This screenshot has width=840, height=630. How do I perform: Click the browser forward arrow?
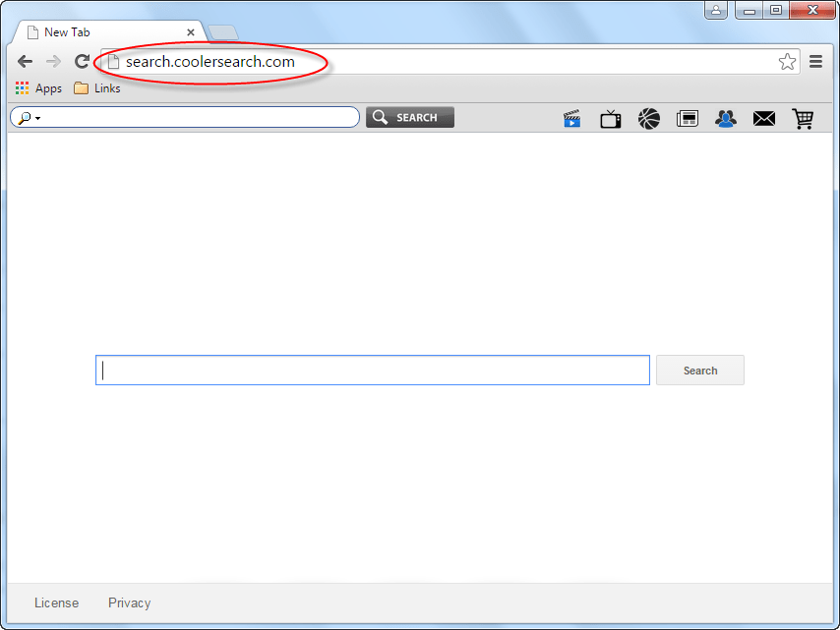[53, 62]
